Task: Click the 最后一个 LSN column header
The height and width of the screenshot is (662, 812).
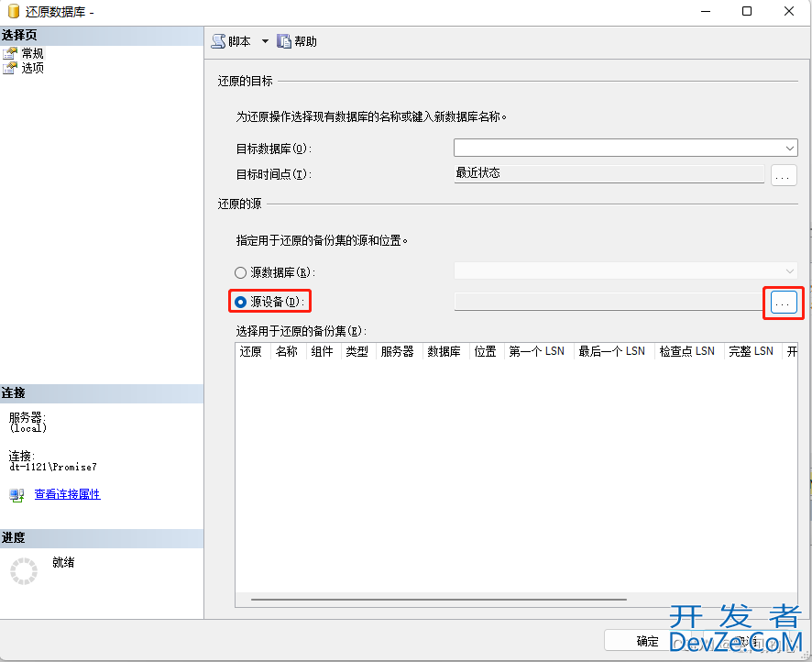Action: click(x=614, y=352)
